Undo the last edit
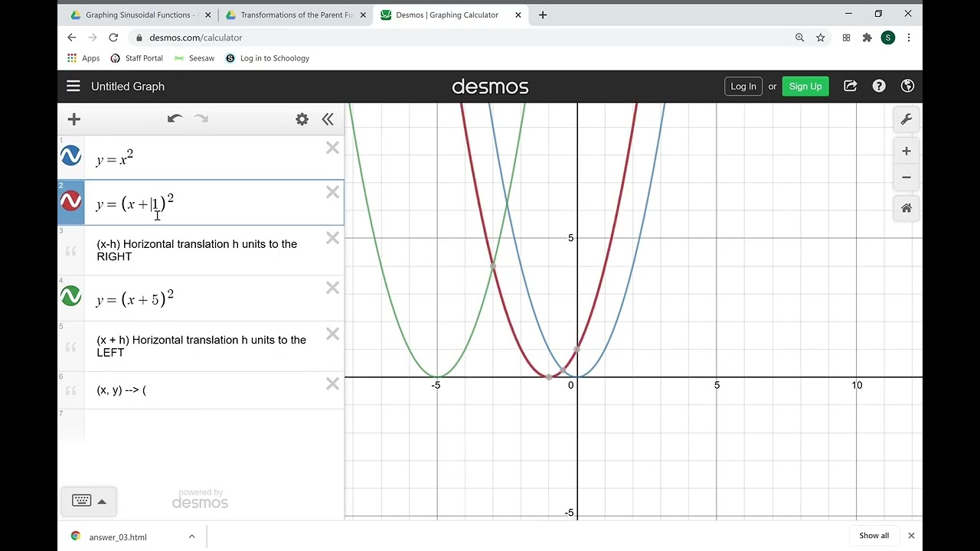This screenshot has height=551, width=980. click(175, 119)
